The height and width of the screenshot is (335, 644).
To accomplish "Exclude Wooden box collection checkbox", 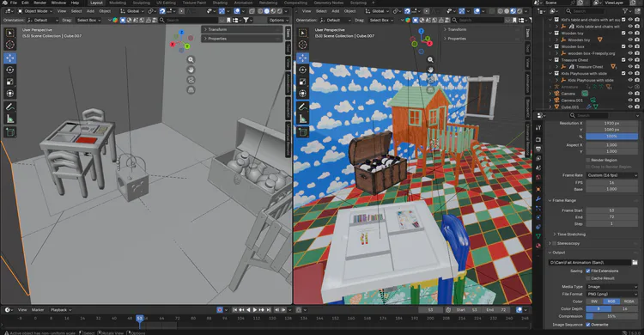I will [623, 46].
